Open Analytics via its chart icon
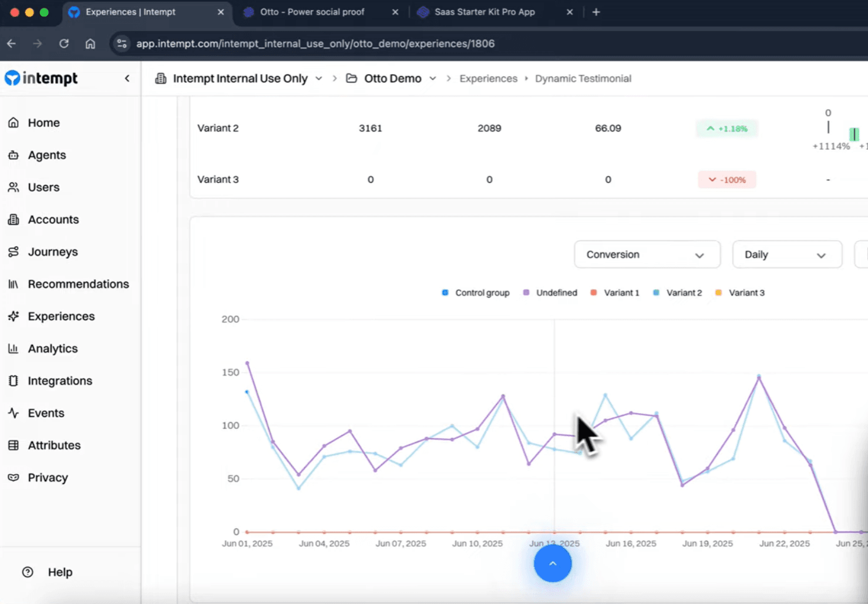The image size is (868, 604). click(14, 349)
